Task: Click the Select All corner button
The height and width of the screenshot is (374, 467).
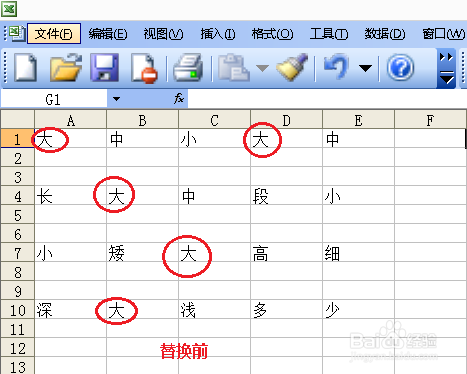Action: pyautogui.click(x=17, y=119)
